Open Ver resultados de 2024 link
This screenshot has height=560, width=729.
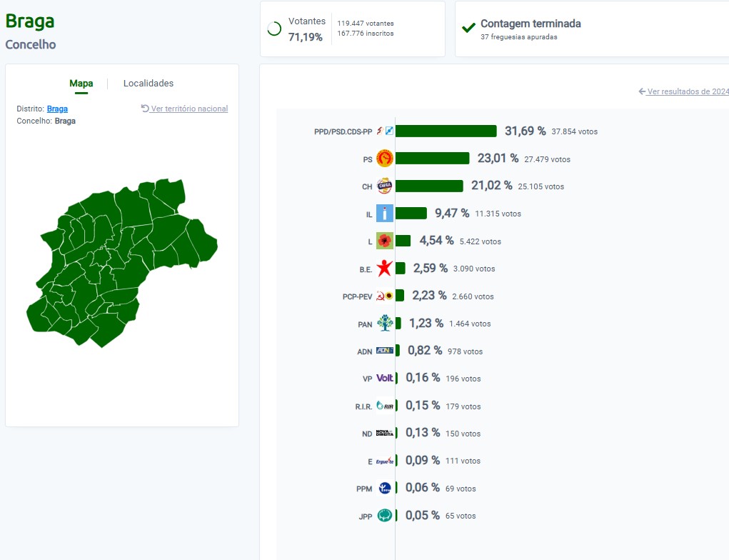tap(688, 91)
